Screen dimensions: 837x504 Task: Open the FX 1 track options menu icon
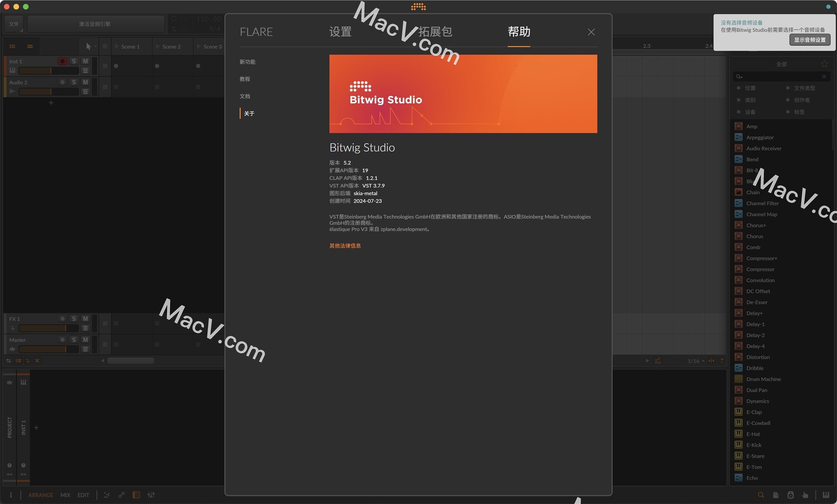pyautogui.click(x=85, y=328)
